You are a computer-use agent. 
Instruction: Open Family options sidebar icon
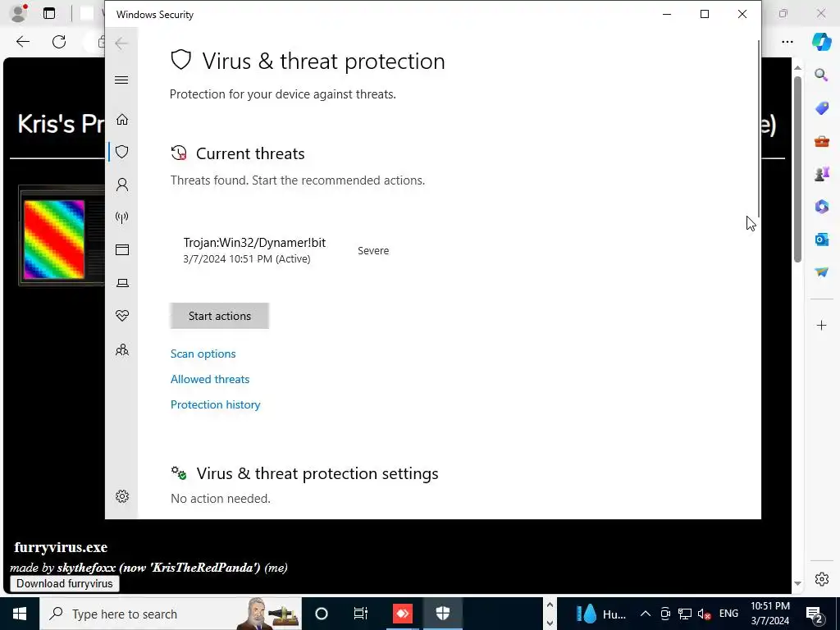tap(122, 349)
